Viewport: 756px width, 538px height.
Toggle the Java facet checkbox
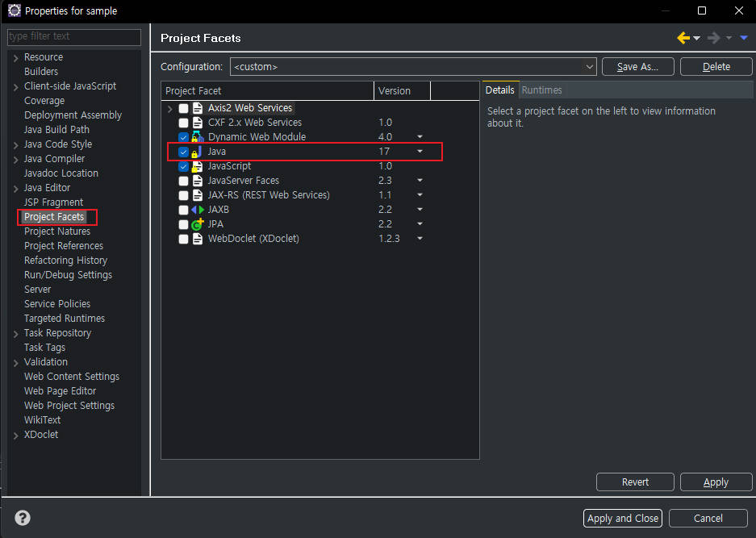[183, 152]
